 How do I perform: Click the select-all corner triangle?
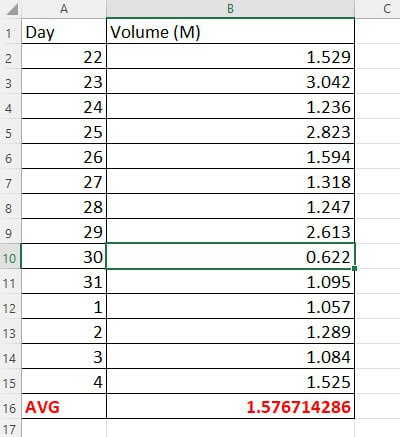coord(12,9)
